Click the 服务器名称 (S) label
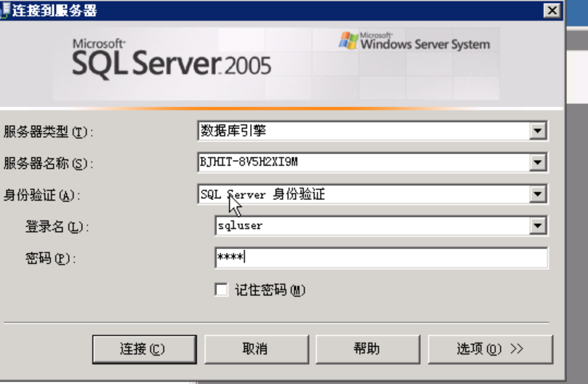 point(48,164)
